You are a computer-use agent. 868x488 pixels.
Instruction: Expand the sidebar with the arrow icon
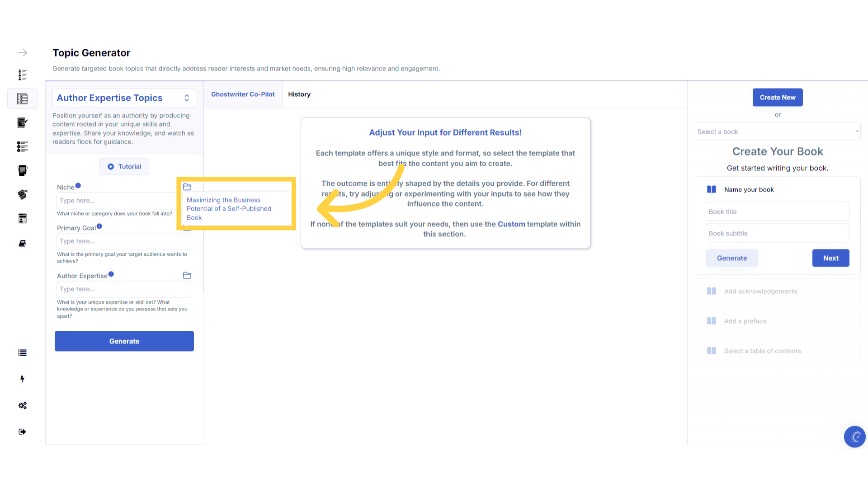23,53
